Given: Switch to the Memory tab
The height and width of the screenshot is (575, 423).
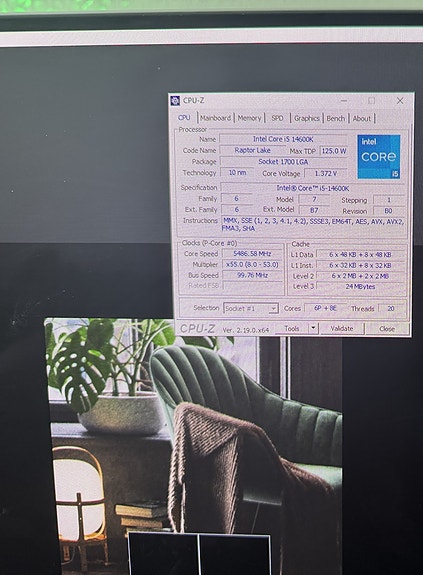Looking at the screenshot, I should pos(249,118).
